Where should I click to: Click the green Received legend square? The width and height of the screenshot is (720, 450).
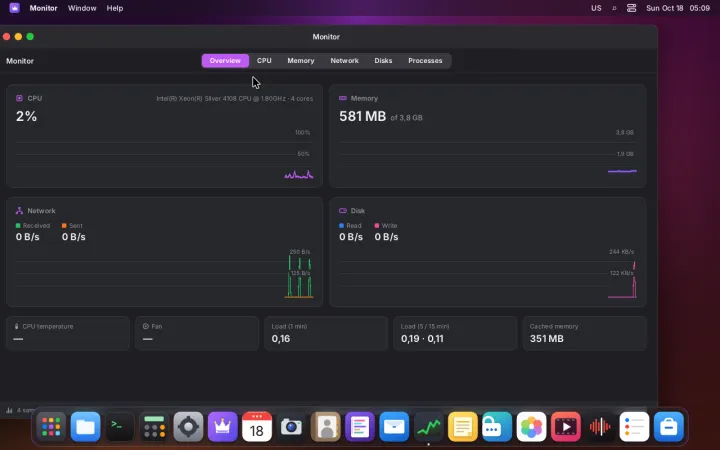18,225
